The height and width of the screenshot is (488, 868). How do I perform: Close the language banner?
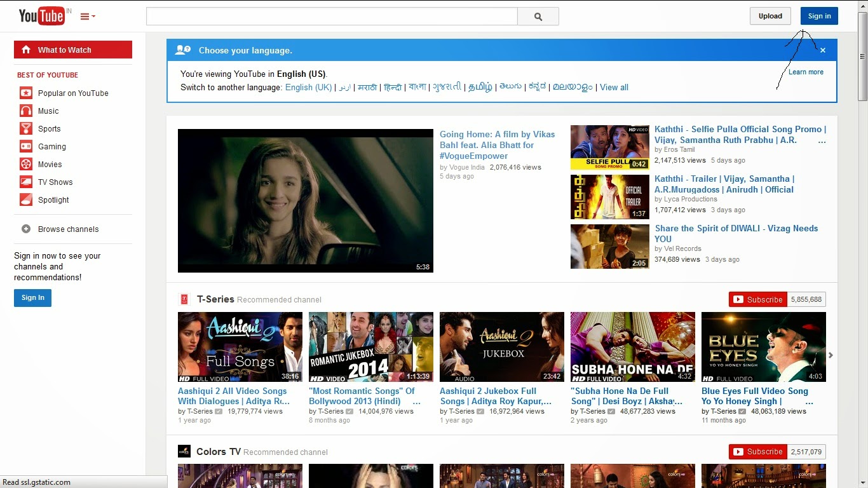[823, 50]
